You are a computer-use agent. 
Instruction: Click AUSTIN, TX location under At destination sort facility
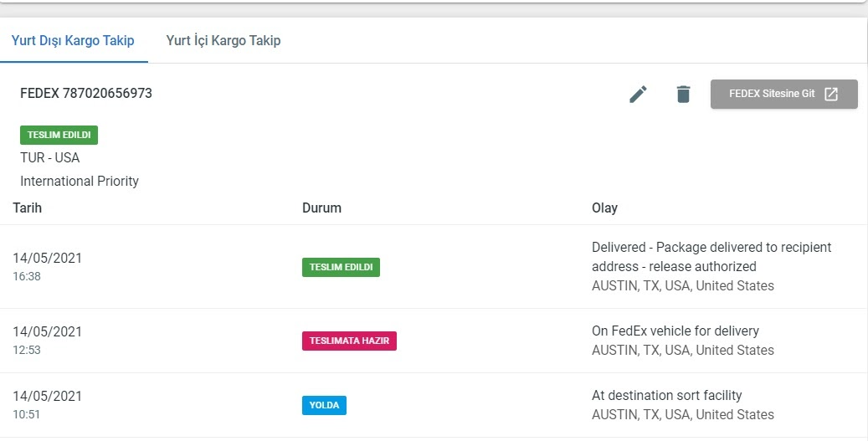click(x=682, y=414)
